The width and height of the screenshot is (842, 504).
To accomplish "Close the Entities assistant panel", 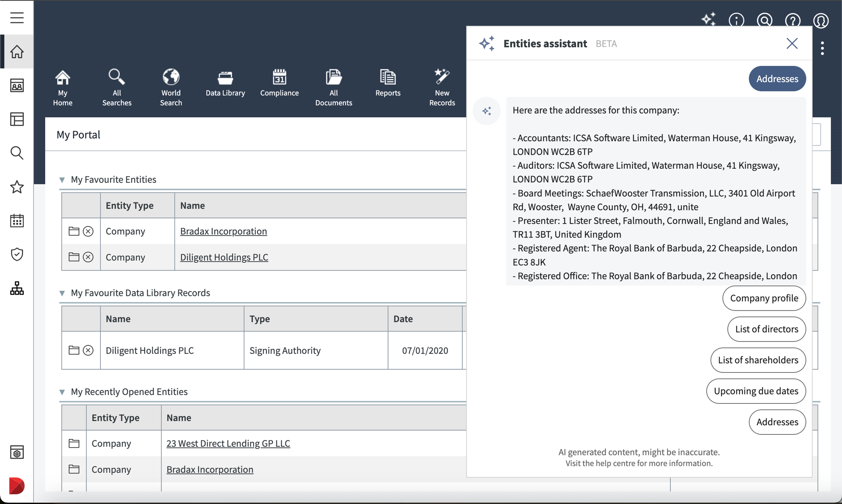I will point(792,43).
